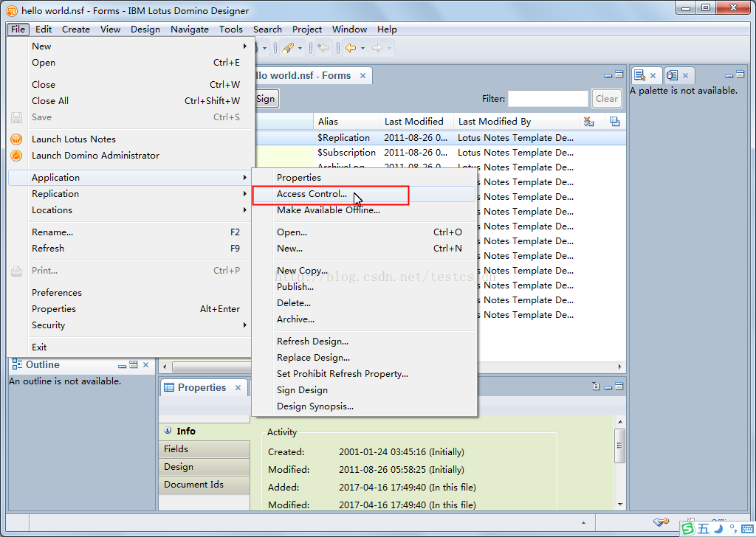Select the Controls palette tab icon

640,75
